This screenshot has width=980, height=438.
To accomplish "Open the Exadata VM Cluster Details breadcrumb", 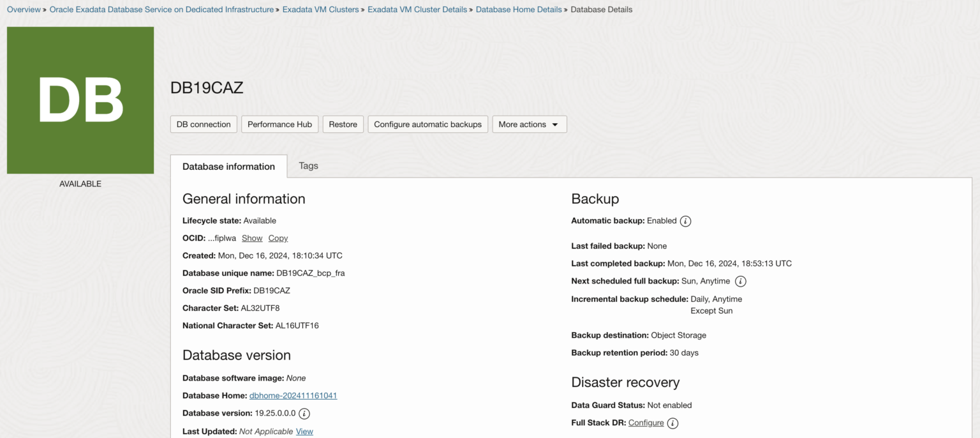I will pos(417,9).
